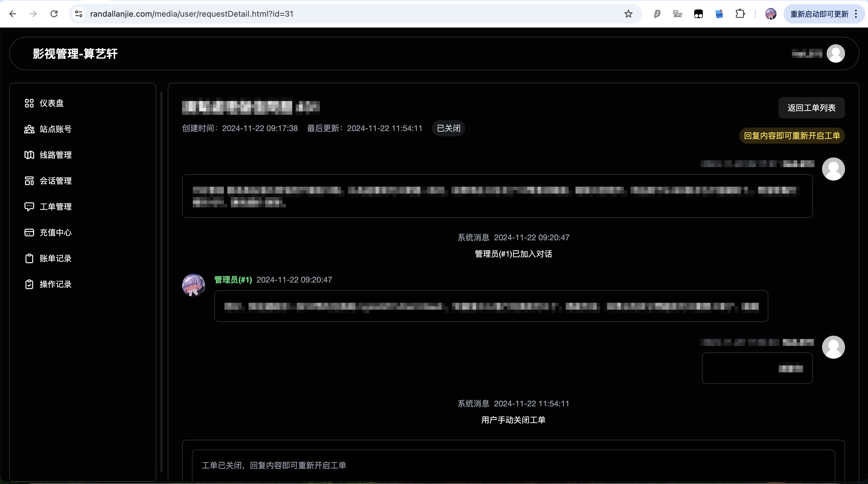Click the 账单记录 clipboard icon
Screen dimensions: 868x484
click(29, 258)
